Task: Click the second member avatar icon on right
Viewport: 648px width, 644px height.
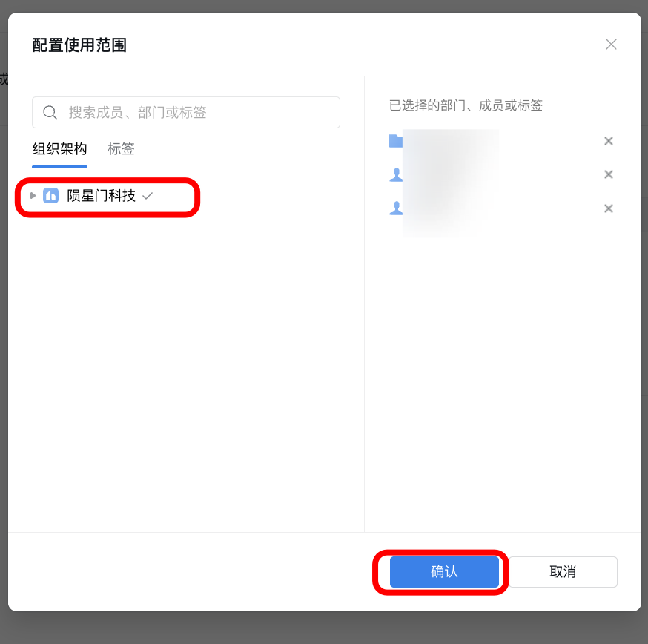Action: tap(395, 208)
